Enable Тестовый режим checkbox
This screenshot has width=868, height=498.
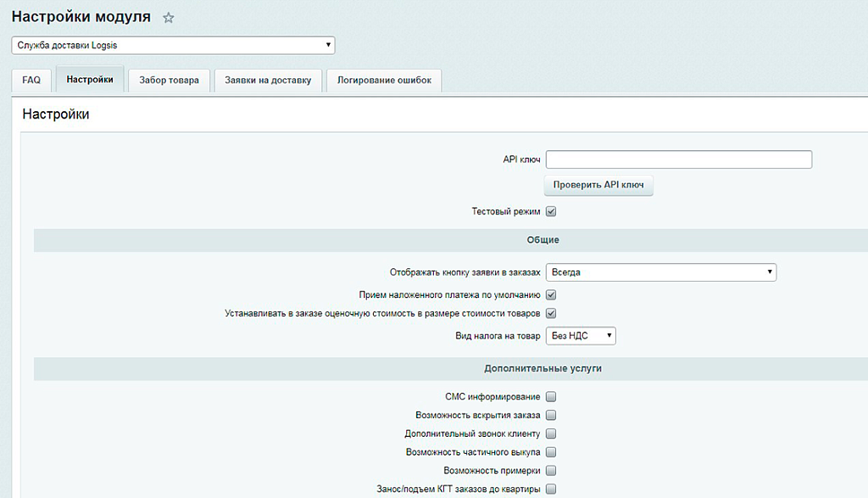pos(550,211)
